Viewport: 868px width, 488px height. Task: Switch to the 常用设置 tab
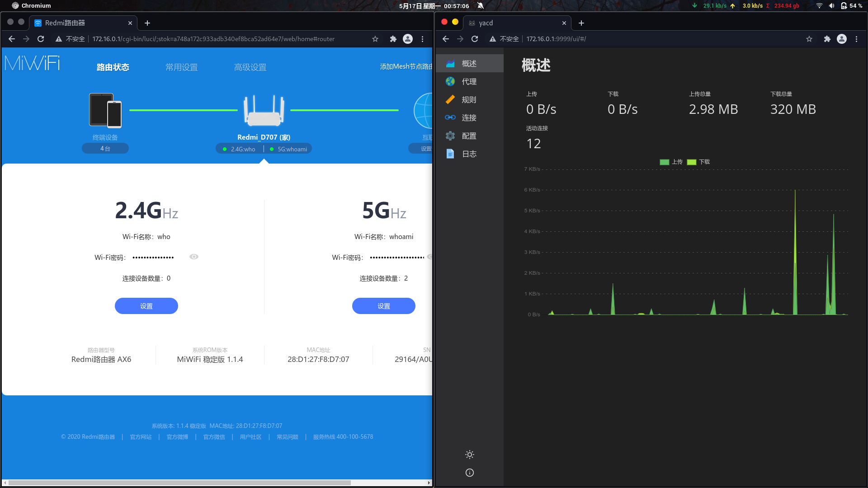tap(182, 67)
